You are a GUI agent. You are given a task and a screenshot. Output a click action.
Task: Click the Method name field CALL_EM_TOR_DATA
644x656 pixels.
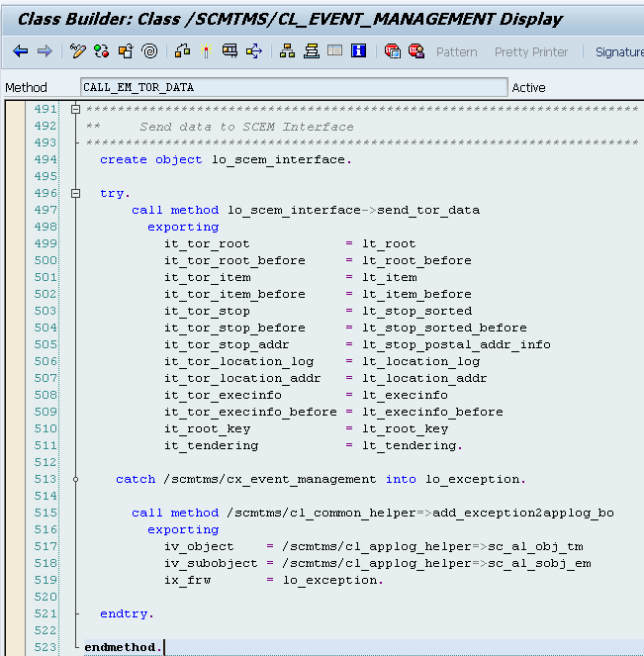tap(294, 87)
